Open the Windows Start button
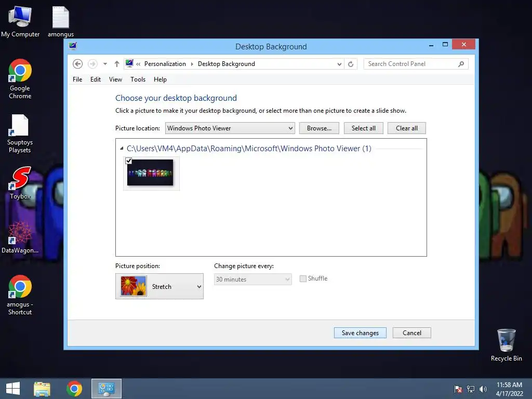 [13, 389]
